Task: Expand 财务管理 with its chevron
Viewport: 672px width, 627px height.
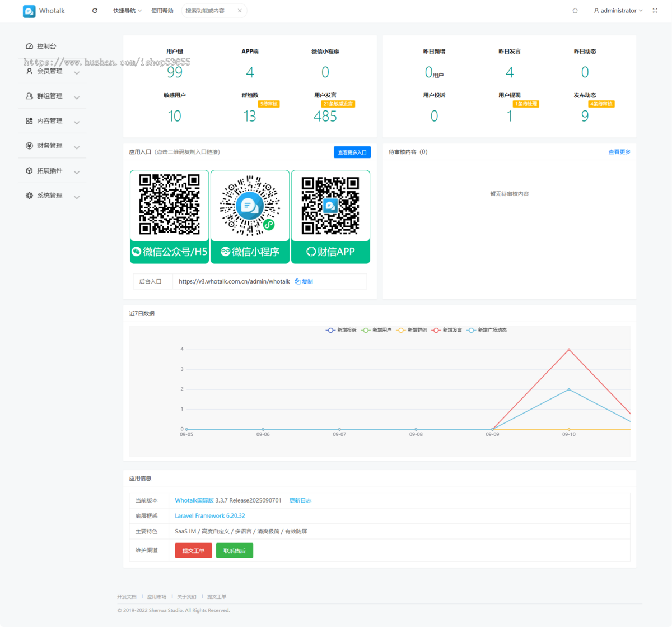Action: pos(77,147)
